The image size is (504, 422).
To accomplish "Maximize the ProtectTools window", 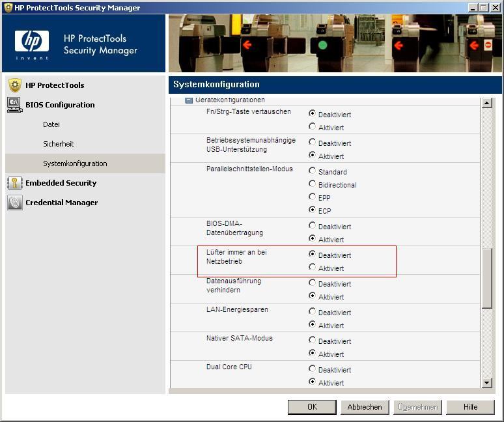I will 483,8.
